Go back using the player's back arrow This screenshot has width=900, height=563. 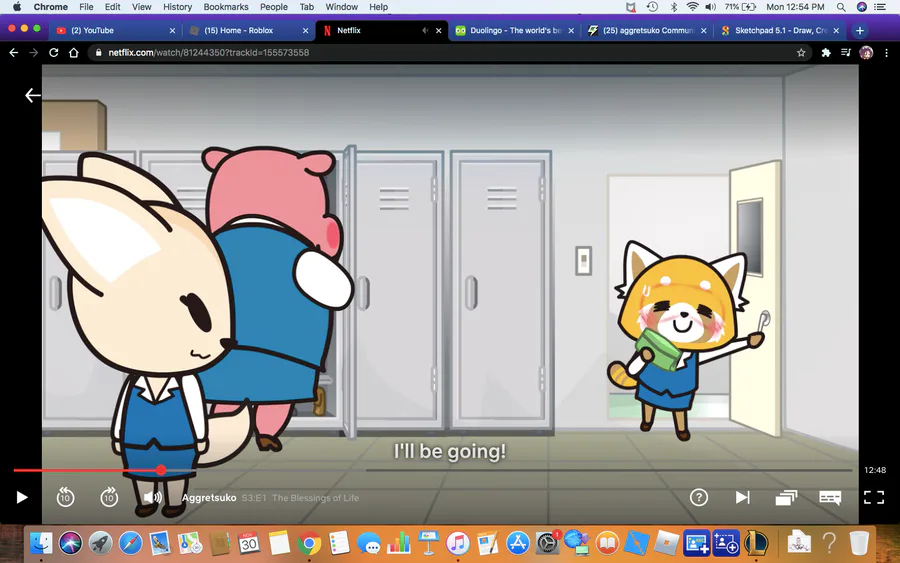(33, 95)
